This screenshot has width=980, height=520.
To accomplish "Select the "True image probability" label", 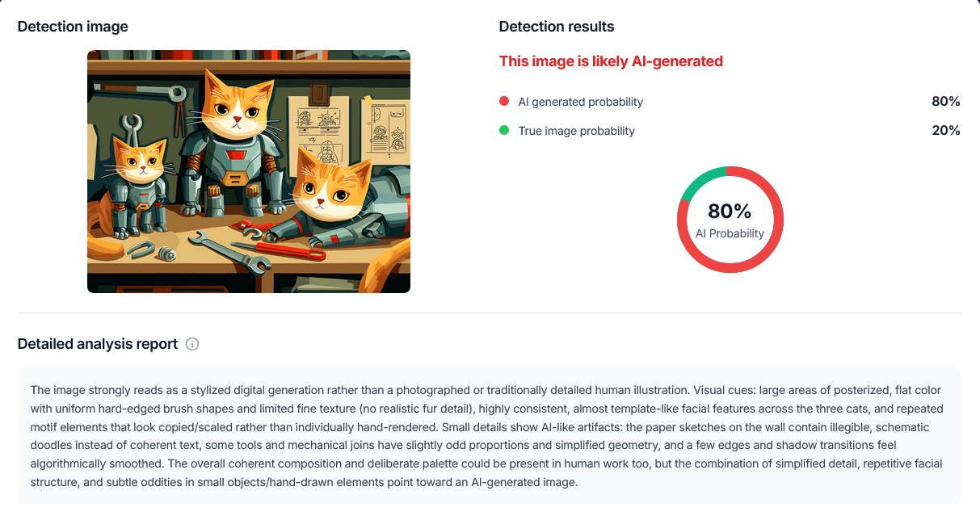I will pyautogui.click(x=576, y=131).
